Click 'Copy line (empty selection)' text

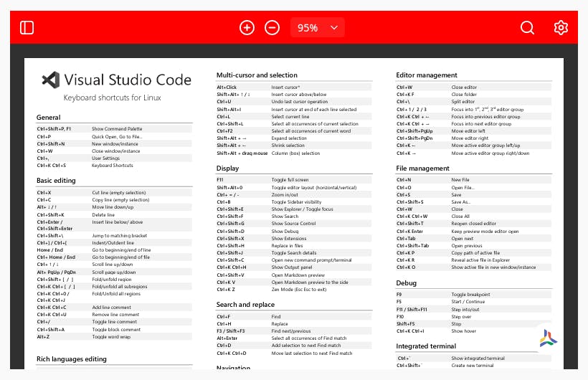tap(120, 200)
